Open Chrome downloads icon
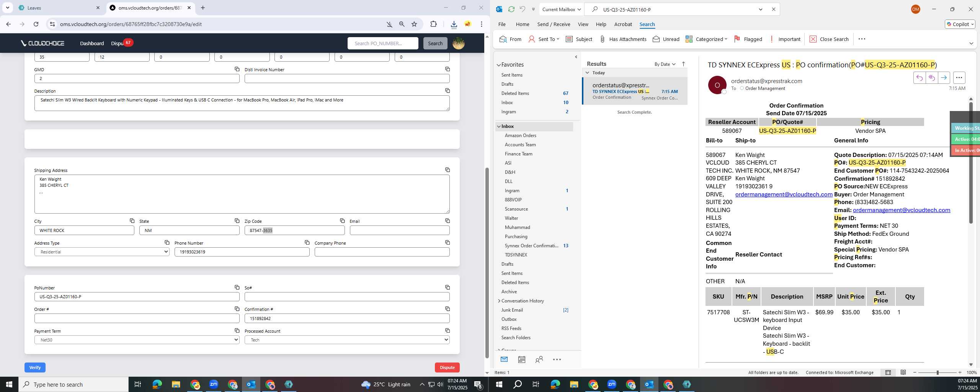 pos(454,24)
